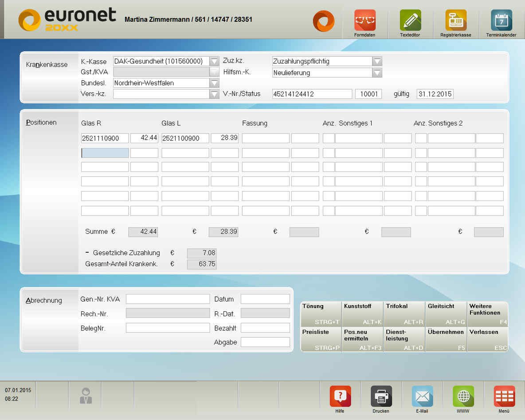
Task: Click the orange euronet swirl icon beside Formdaten
Action: (323, 21)
